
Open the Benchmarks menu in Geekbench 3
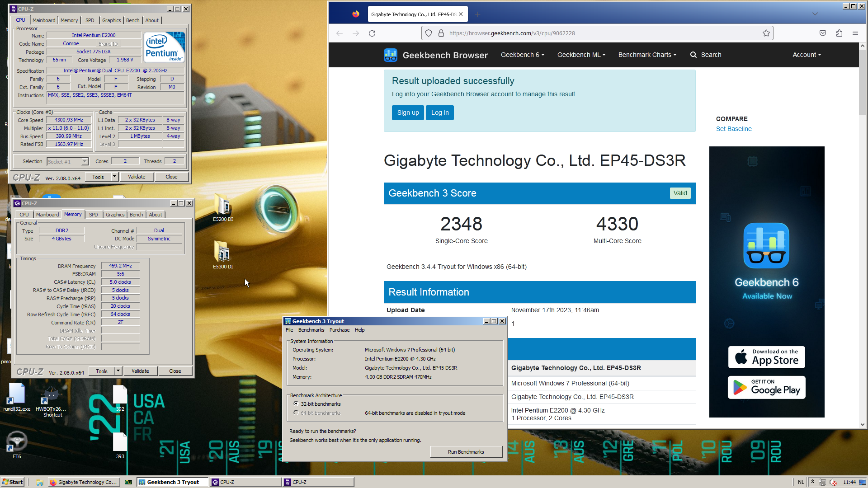click(311, 330)
